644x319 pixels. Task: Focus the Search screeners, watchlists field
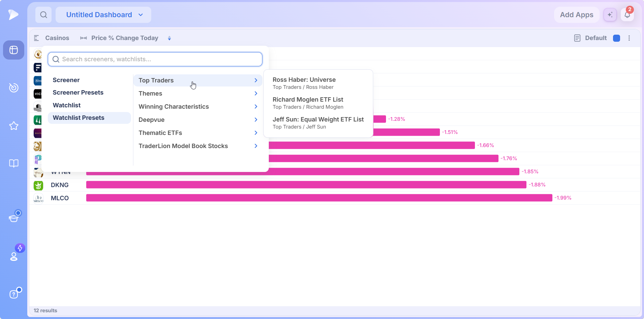(155, 59)
